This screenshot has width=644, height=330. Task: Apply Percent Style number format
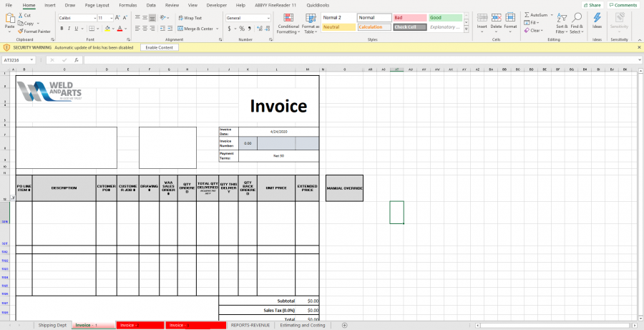(x=242, y=29)
